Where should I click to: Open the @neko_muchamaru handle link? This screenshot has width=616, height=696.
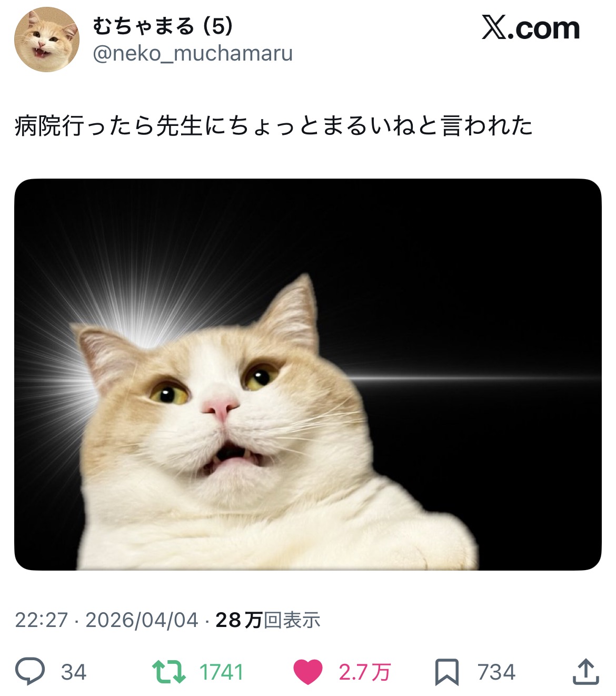193,54
